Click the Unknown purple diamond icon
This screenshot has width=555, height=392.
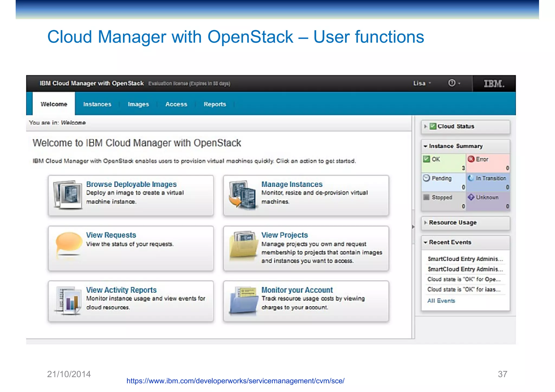pyautogui.click(x=471, y=197)
